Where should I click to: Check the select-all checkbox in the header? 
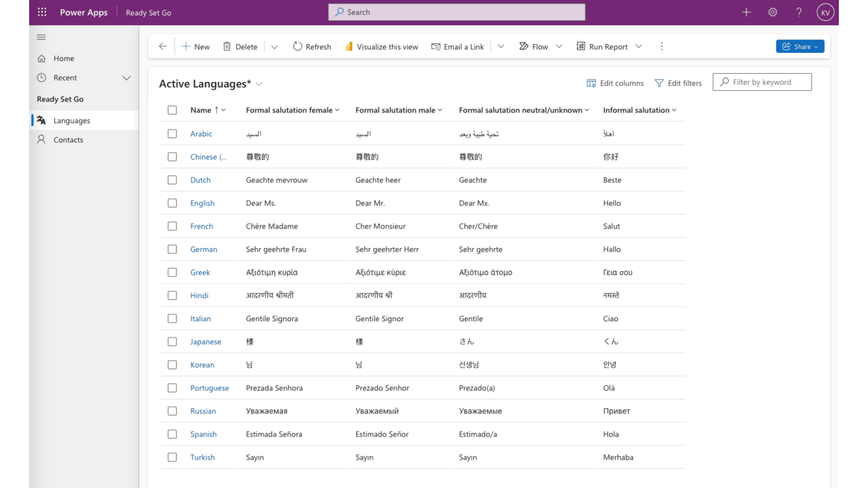(x=172, y=109)
